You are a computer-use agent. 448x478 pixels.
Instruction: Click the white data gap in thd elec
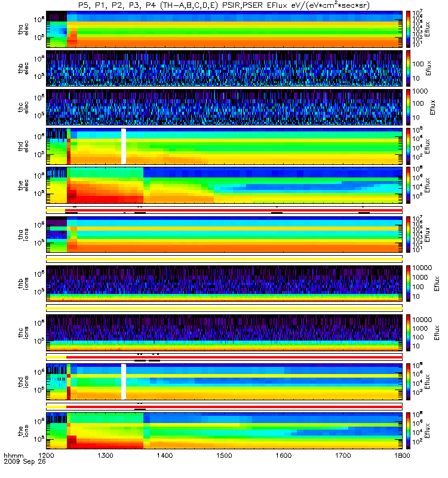pyautogui.click(x=124, y=146)
